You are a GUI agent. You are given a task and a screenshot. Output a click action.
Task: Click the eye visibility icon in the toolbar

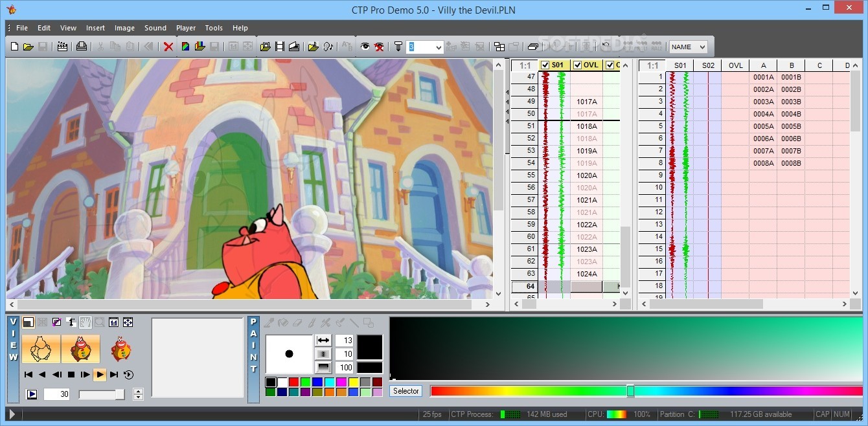tap(365, 47)
